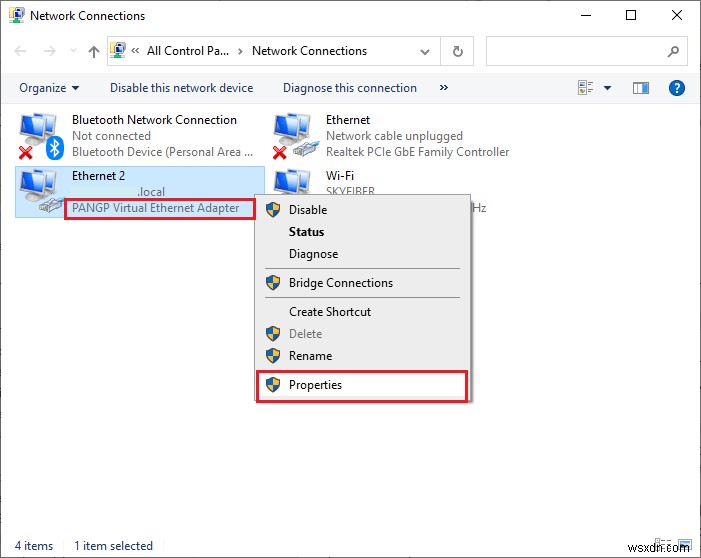Viewport: 701px width, 558px height.
Task: Show more toolbar commands chevron
Action: tap(443, 88)
